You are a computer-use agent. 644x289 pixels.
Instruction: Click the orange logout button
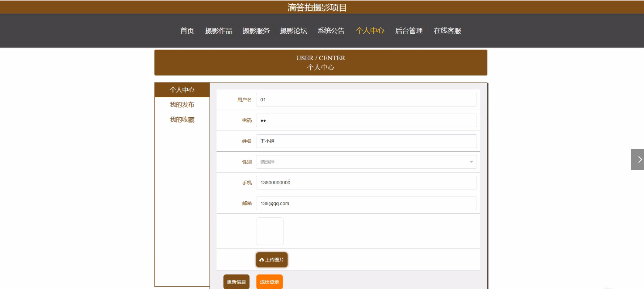point(269,282)
